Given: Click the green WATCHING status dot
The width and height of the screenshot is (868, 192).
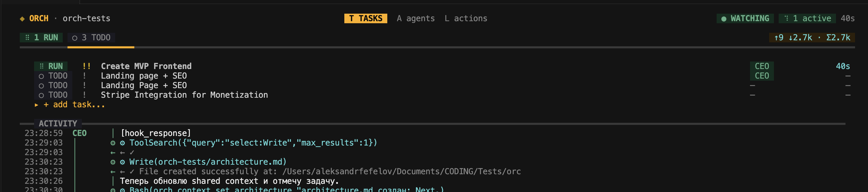Looking at the screenshot, I should tap(723, 19).
